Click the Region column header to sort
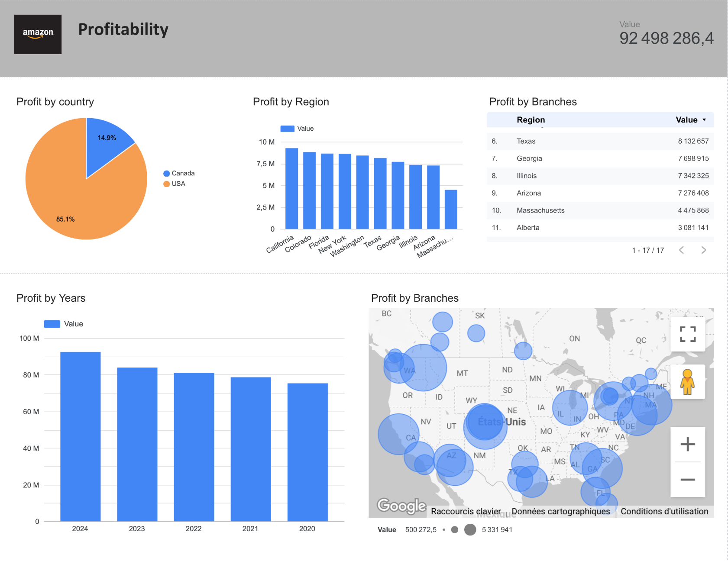This screenshot has height=561, width=728. (531, 120)
